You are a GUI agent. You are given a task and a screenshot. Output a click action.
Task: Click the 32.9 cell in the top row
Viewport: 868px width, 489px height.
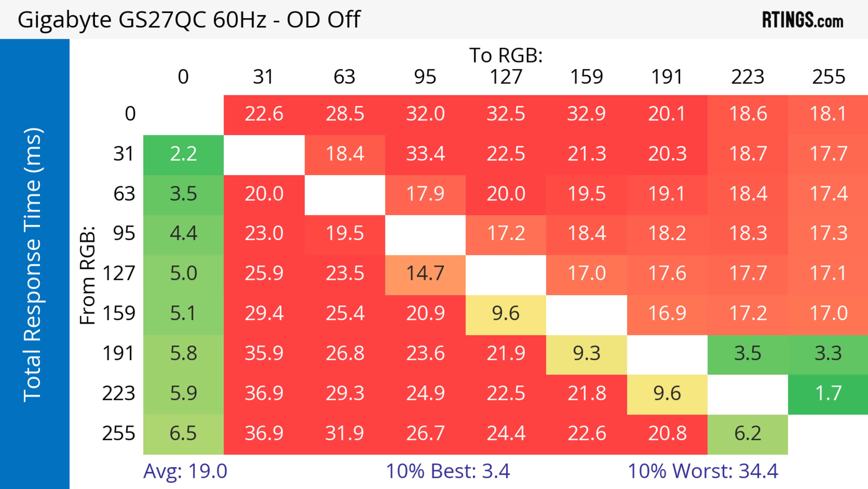pos(586,114)
